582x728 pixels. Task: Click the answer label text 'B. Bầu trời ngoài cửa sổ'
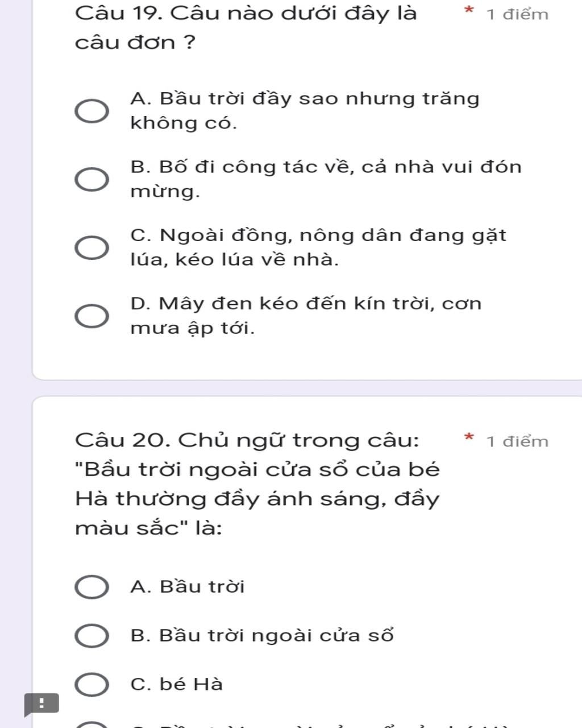(x=261, y=635)
